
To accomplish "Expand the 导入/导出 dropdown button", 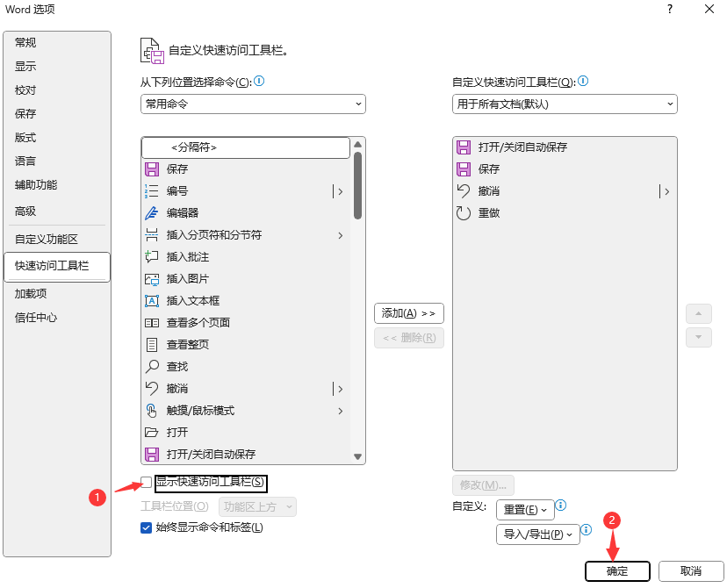I will (x=537, y=534).
